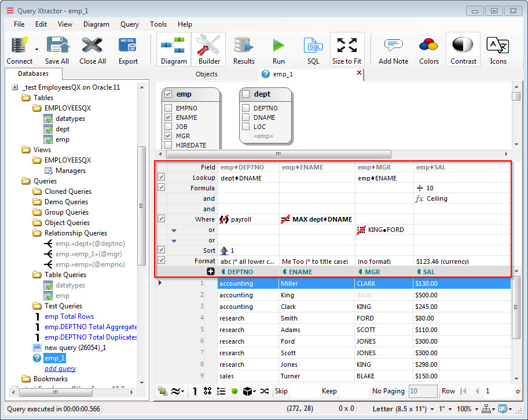
Task: Switch to the Diagram view icon
Action: pos(173,46)
